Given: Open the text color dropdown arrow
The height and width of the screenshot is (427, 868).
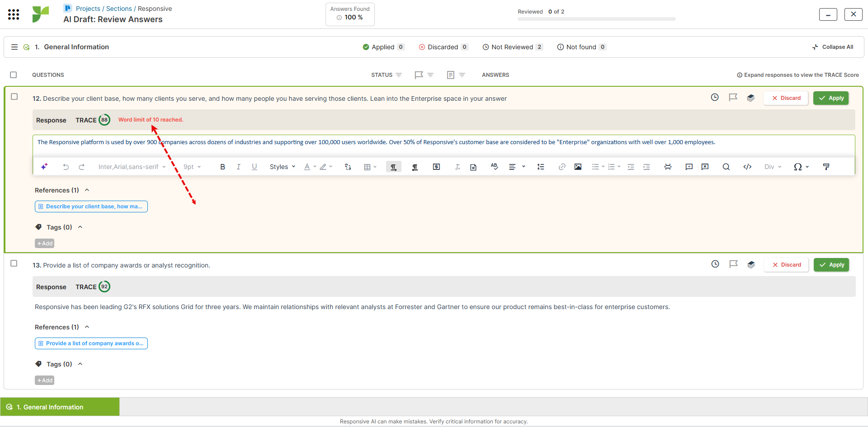Looking at the screenshot, I should pyautogui.click(x=315, y=167).
